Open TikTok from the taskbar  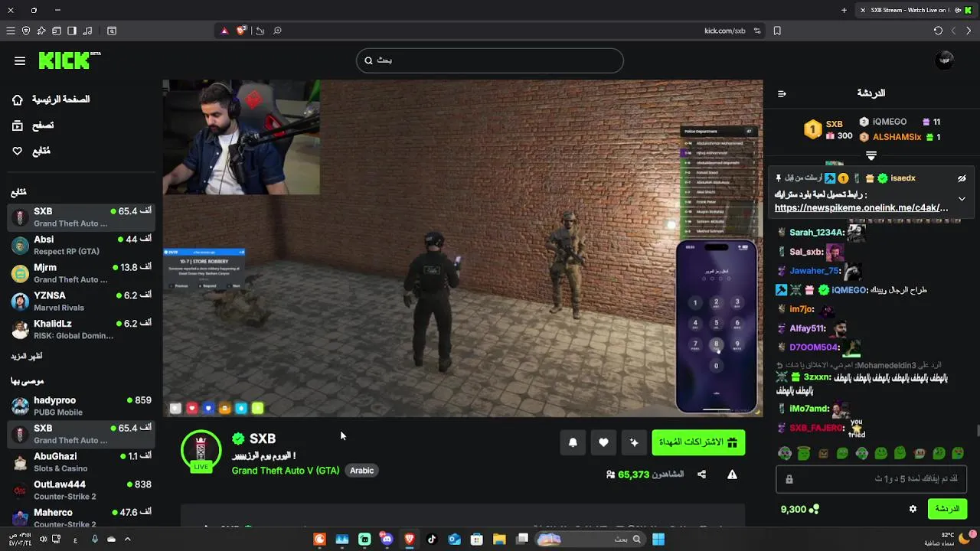click(432, 539)
